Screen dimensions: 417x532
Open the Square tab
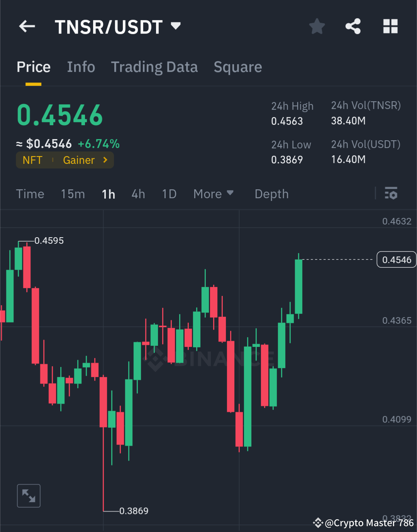click(237, 66)
